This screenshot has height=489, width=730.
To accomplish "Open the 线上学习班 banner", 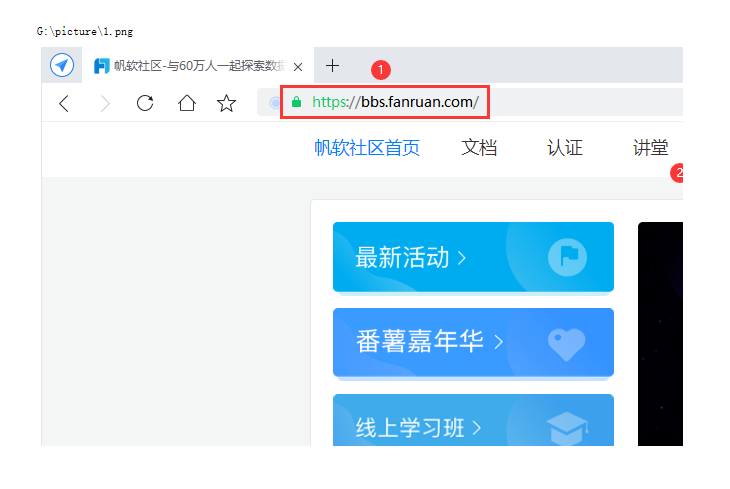I will 473,420.
